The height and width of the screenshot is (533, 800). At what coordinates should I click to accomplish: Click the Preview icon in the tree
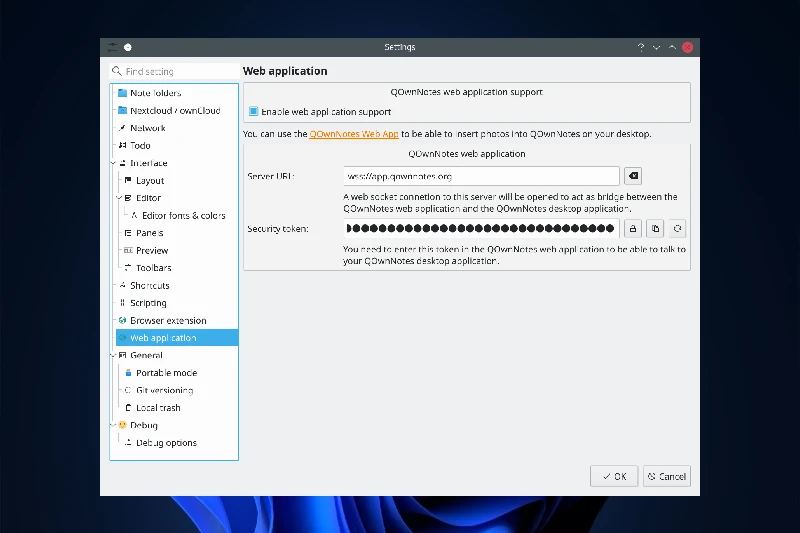(x=128, y=250)
